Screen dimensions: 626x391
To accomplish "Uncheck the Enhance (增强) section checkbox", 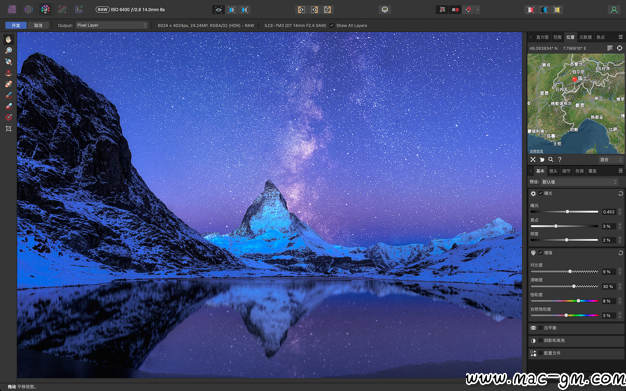I will [x=541, y=253].
